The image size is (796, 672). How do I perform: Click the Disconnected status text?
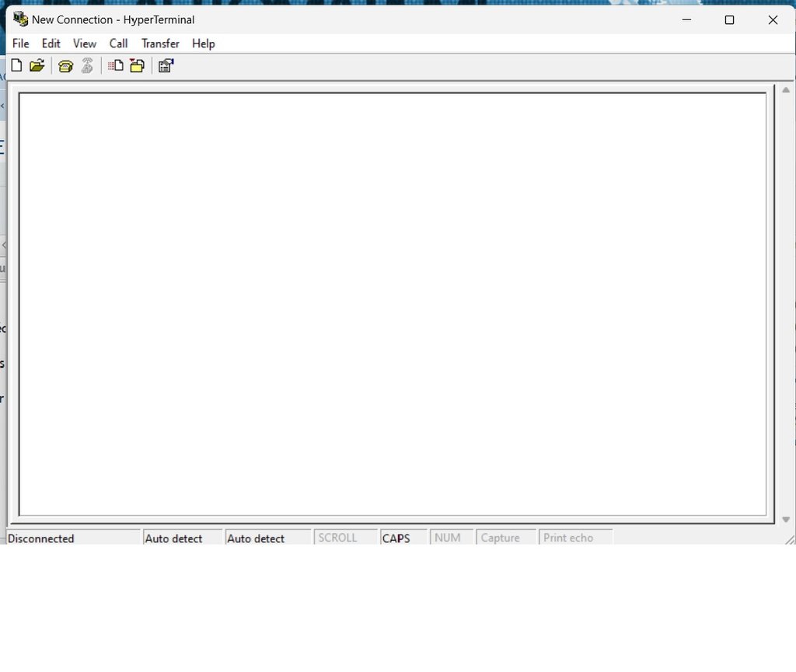[40, 538]
